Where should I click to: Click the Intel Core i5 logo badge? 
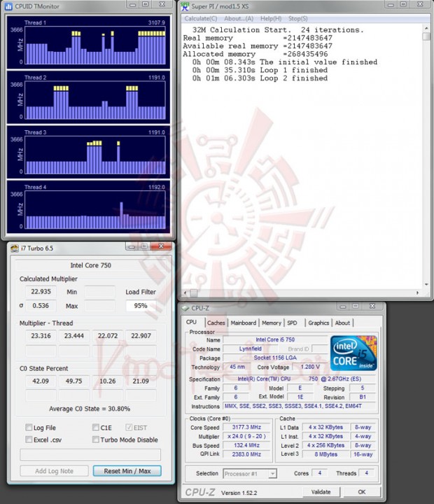[x=353, y=353]
